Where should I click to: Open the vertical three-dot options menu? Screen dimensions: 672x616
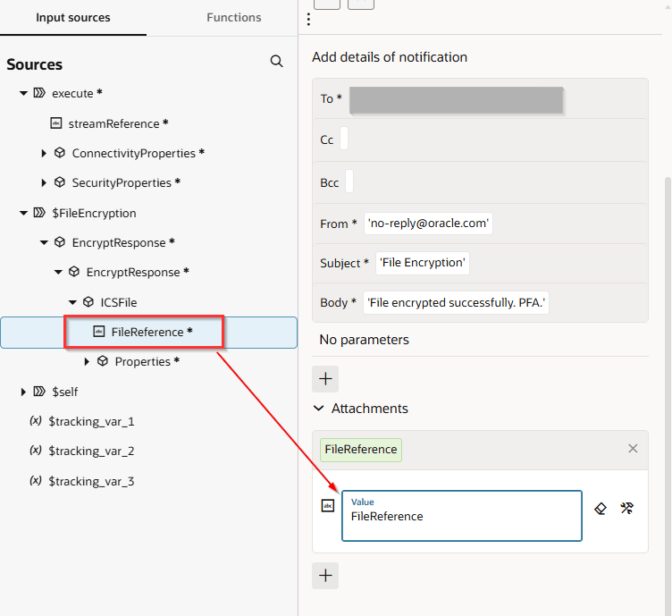[308, 20]
